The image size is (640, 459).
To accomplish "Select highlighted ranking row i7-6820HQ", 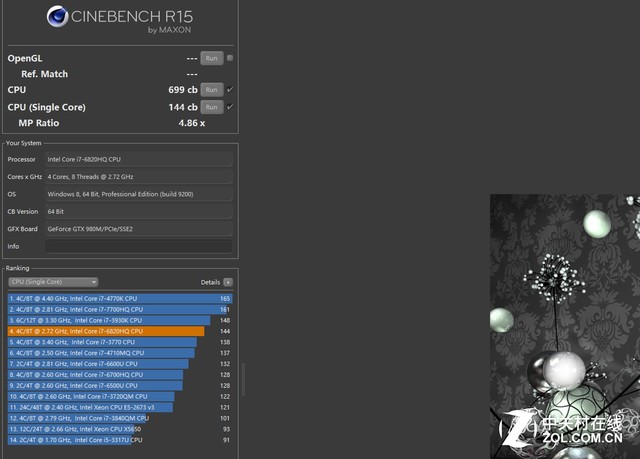I will [120, 331].
